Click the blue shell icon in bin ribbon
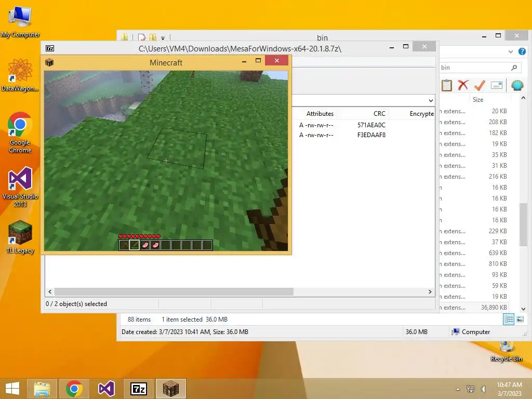This screenshot has height=399, width=532. pos(517,85)
